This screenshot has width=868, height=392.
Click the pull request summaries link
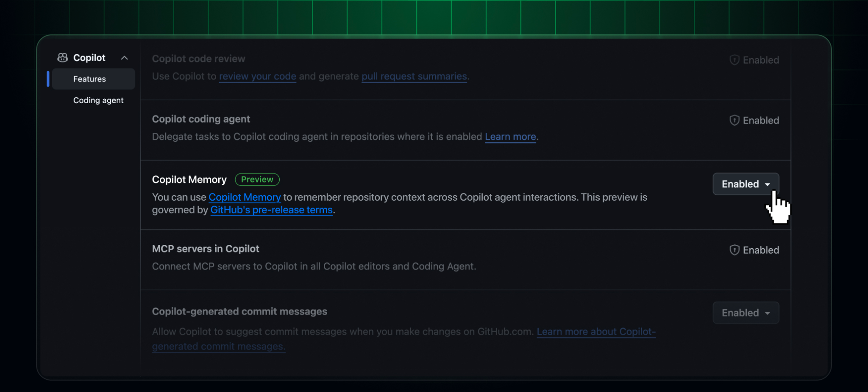[x=414, y=76]
